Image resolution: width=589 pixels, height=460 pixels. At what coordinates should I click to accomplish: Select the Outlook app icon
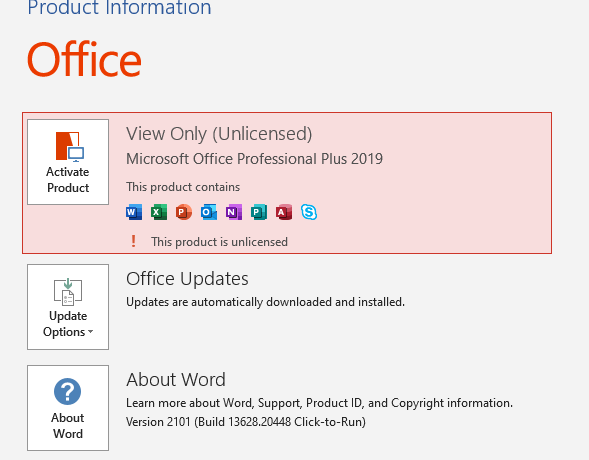click(x=209, y=212)
